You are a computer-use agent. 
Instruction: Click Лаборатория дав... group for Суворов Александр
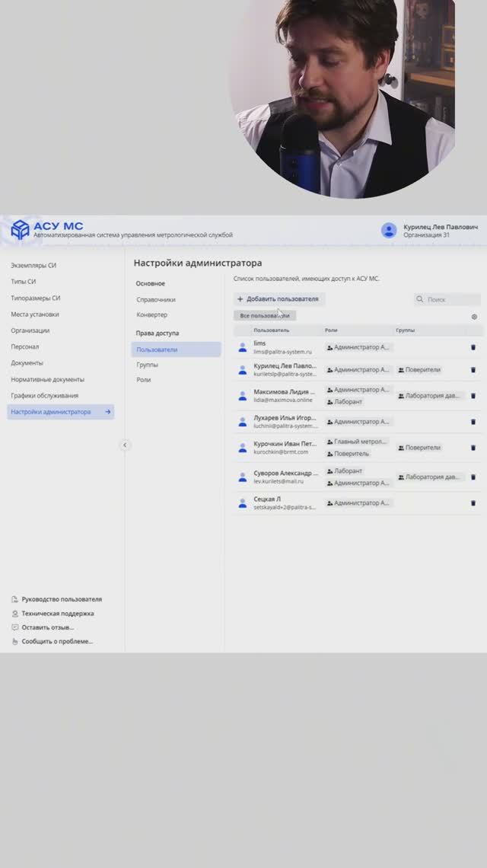(430, 477)
